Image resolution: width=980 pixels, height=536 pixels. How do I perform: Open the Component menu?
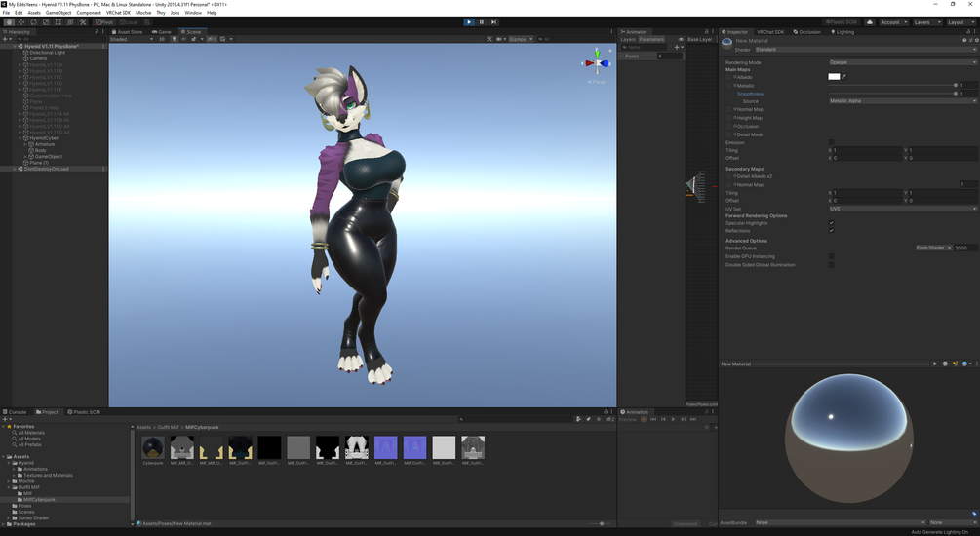[89, 13]
